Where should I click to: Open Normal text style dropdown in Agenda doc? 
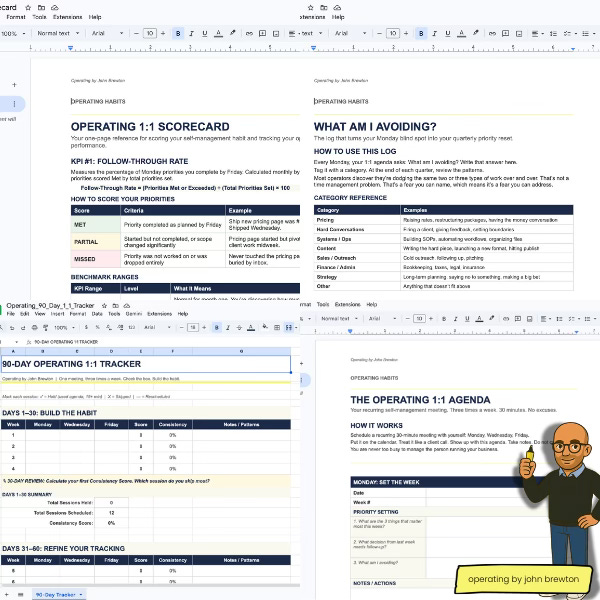click(339, 318)
